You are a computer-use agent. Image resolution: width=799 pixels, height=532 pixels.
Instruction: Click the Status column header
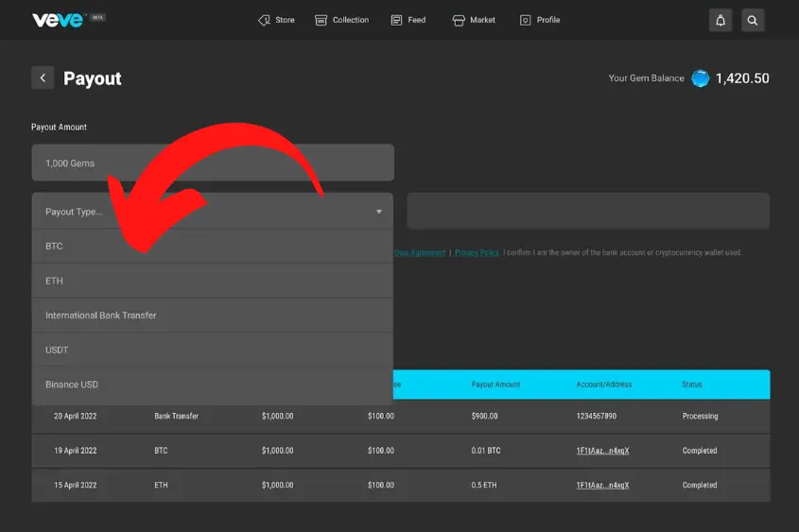coord(691,385)
